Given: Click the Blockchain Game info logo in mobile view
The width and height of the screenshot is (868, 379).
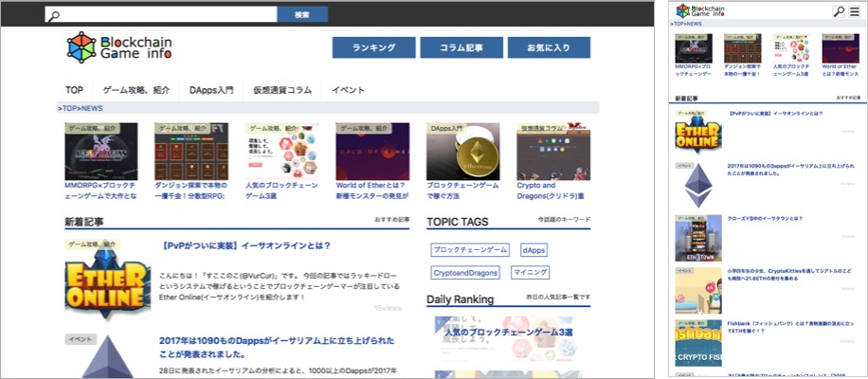Looking at the screenshot, I should click(700, 10).
